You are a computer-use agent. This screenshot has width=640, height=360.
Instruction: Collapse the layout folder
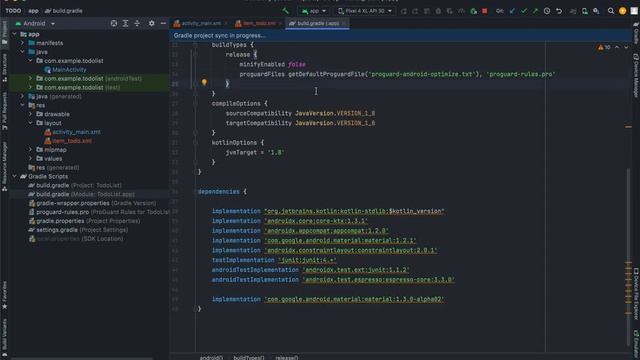pyautogui.click(x=31, y=123)
